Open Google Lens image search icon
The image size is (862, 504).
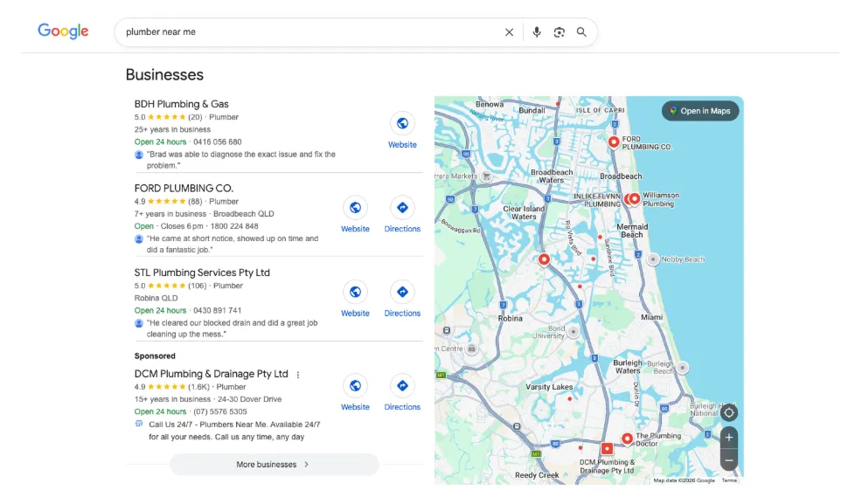click(x=560, y=32)
